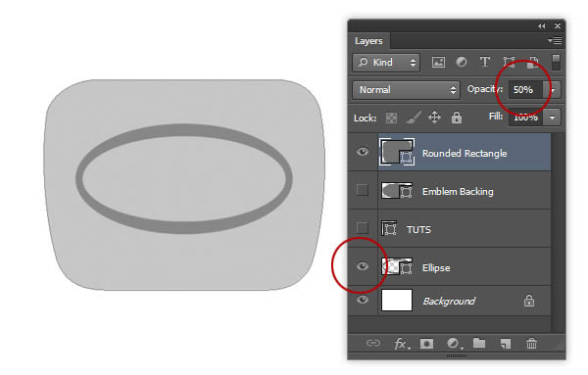Image resolution: width=588 pixels, height=375 pixels.
Task: Select the Emblem Backing layer name
Action: [458, 192]
